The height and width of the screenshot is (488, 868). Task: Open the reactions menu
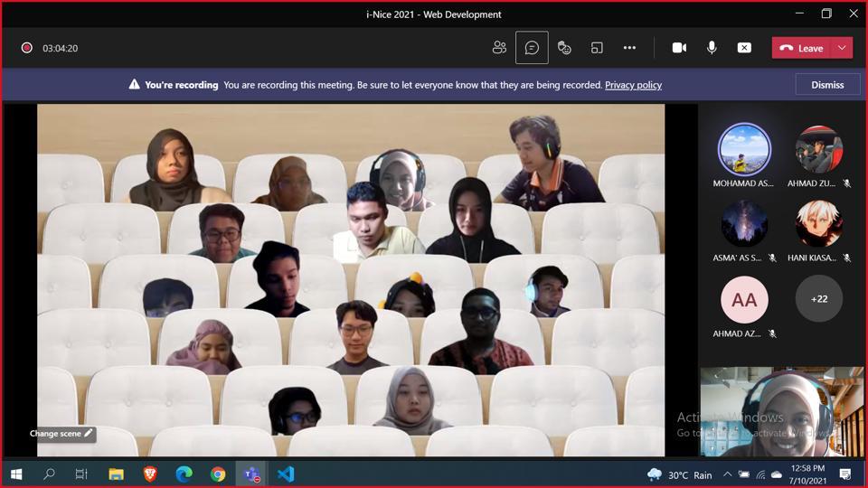click(x=564, y=48)
